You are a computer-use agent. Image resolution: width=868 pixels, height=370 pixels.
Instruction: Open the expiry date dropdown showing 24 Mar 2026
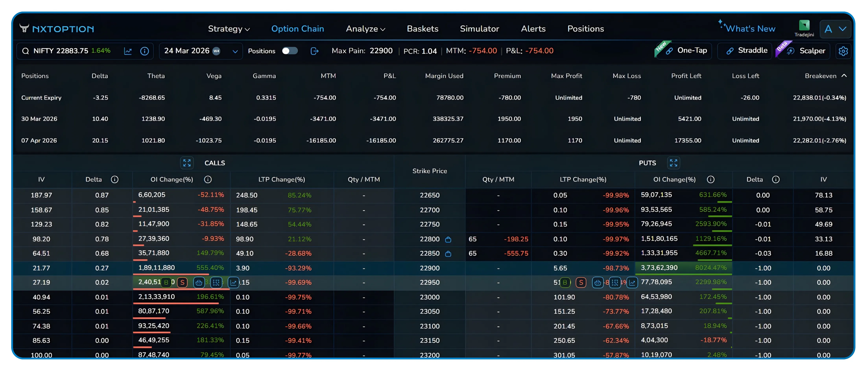tap(235, 51)
